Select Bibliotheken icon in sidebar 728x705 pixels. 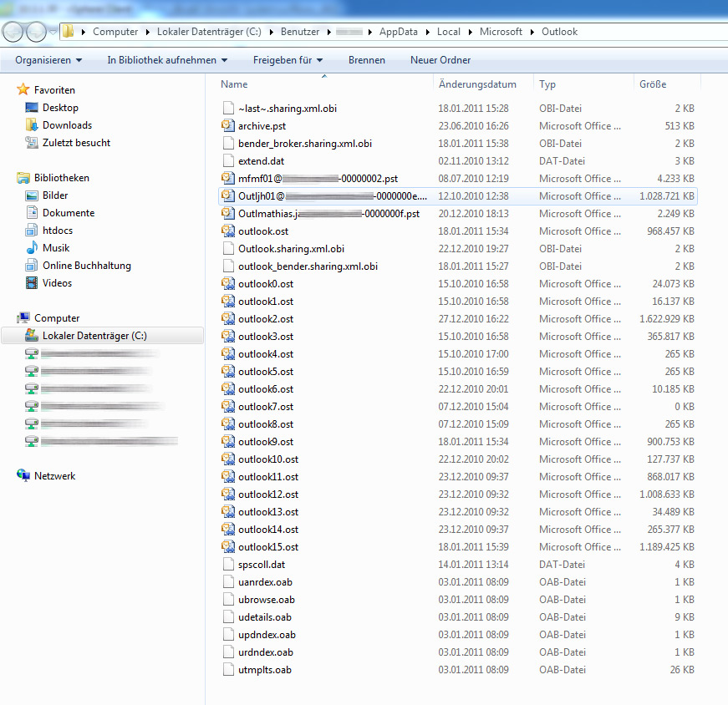pyautogui.click(x=23, y=178)
